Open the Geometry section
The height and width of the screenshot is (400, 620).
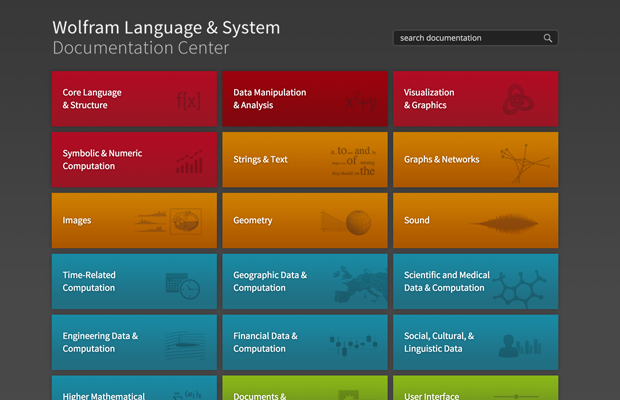click(305, 221)
